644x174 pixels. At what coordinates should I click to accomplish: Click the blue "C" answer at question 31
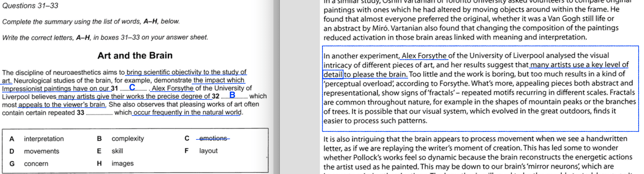(132, 87)
